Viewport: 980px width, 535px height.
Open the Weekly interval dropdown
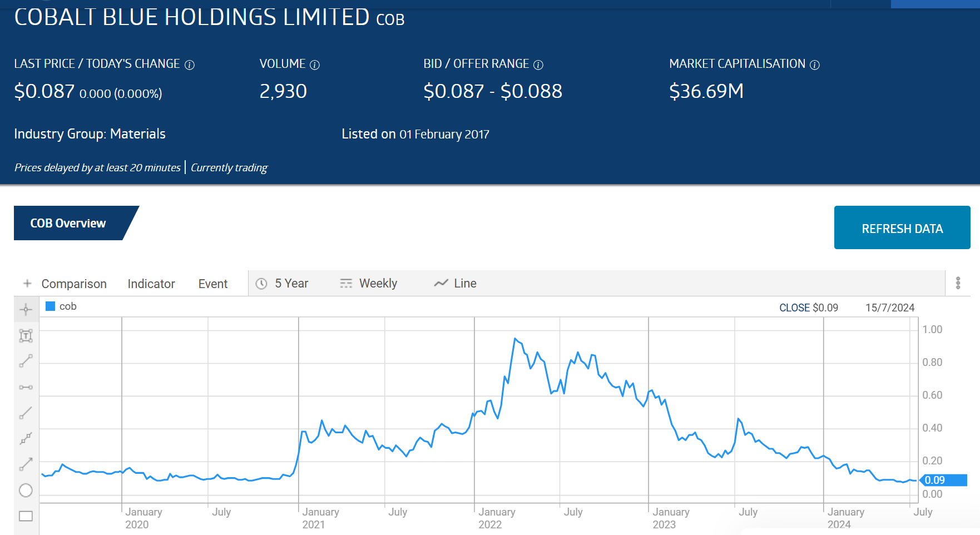[368, 284]
